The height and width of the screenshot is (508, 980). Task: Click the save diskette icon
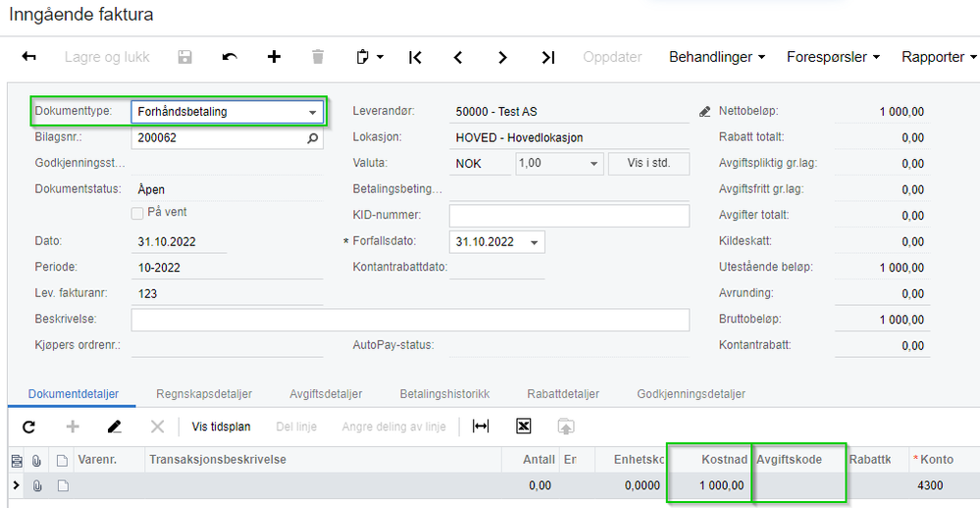coord(185,57)
